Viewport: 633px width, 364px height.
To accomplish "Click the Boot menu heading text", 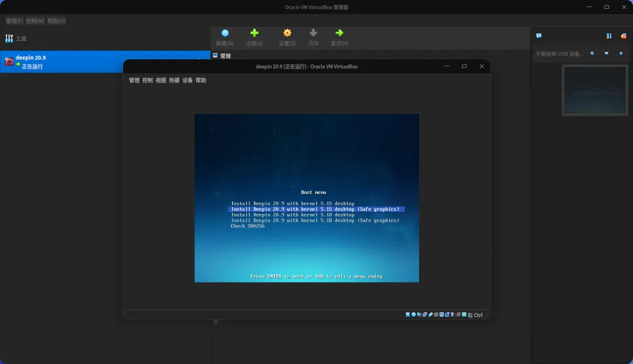I will 313,192.
